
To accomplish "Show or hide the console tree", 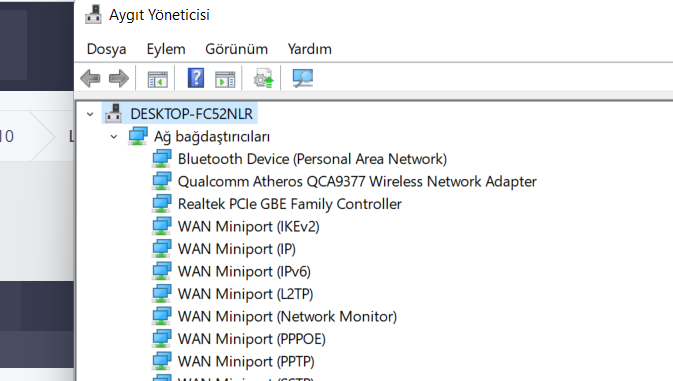I will 158,79.
